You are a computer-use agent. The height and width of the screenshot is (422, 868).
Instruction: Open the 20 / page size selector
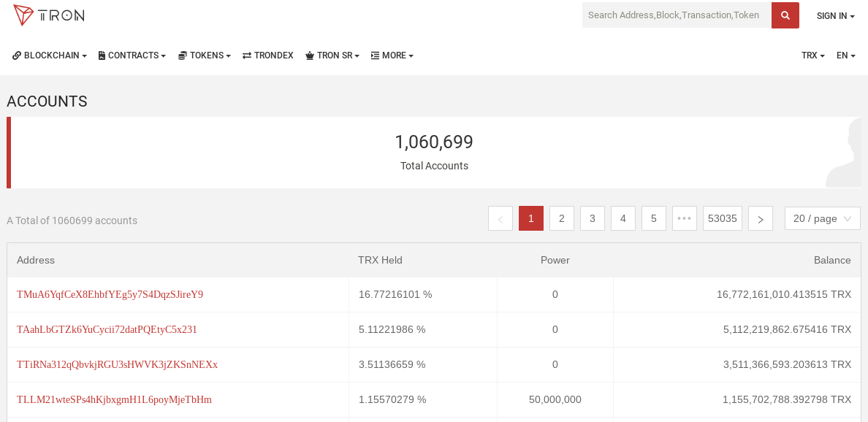click(823, 218)
